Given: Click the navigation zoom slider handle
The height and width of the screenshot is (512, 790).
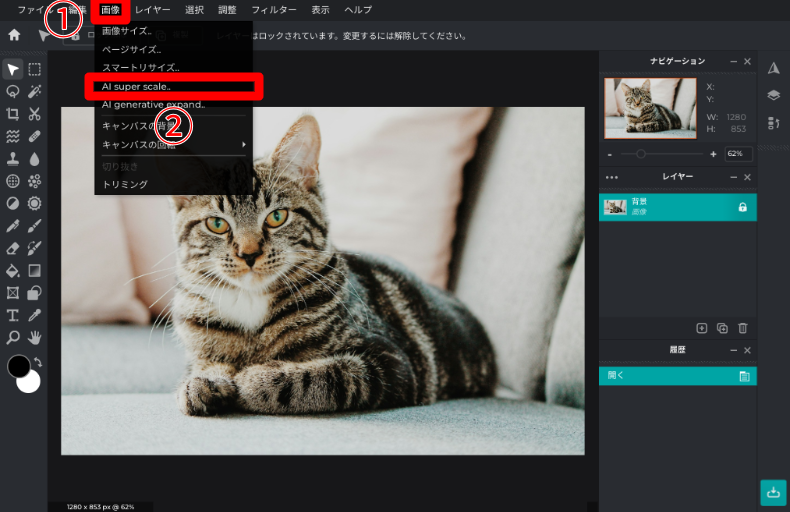Looking at the screenshot, I should point(640,154).
